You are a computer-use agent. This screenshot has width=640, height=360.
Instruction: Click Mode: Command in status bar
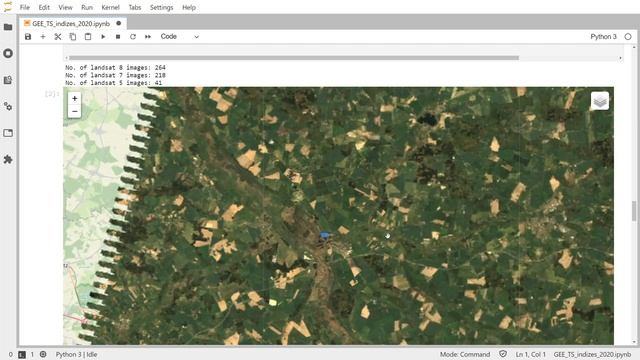click(465, 354)
